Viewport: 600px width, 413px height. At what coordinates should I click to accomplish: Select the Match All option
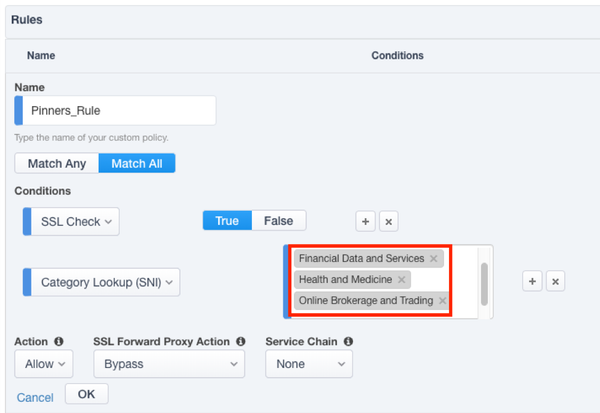[136, 163]
